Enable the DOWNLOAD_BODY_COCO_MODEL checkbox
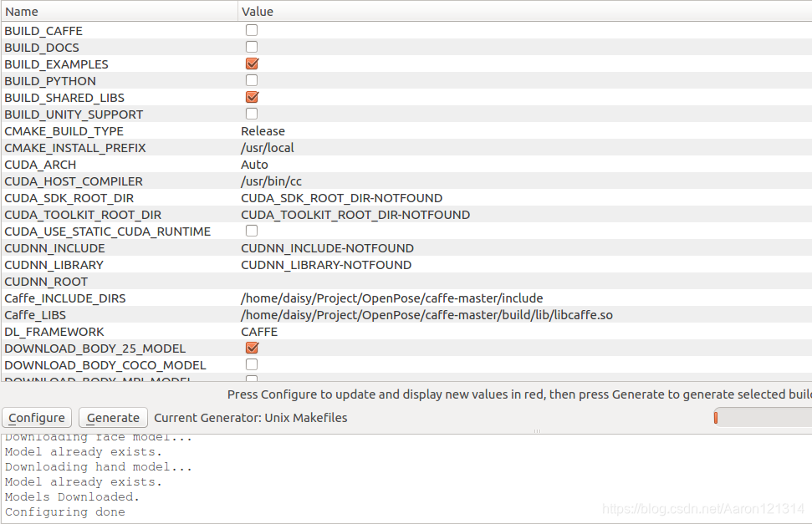Screen dimensions: 812x524 coord(252,364)
